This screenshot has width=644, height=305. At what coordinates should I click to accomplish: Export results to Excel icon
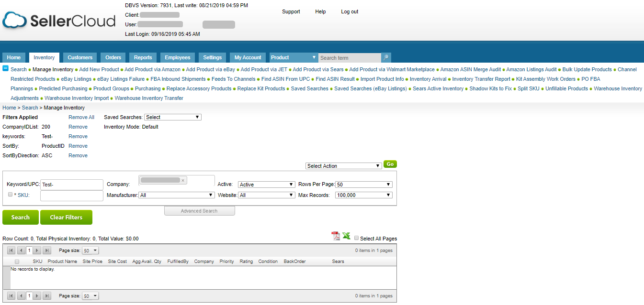click(346, 236)
